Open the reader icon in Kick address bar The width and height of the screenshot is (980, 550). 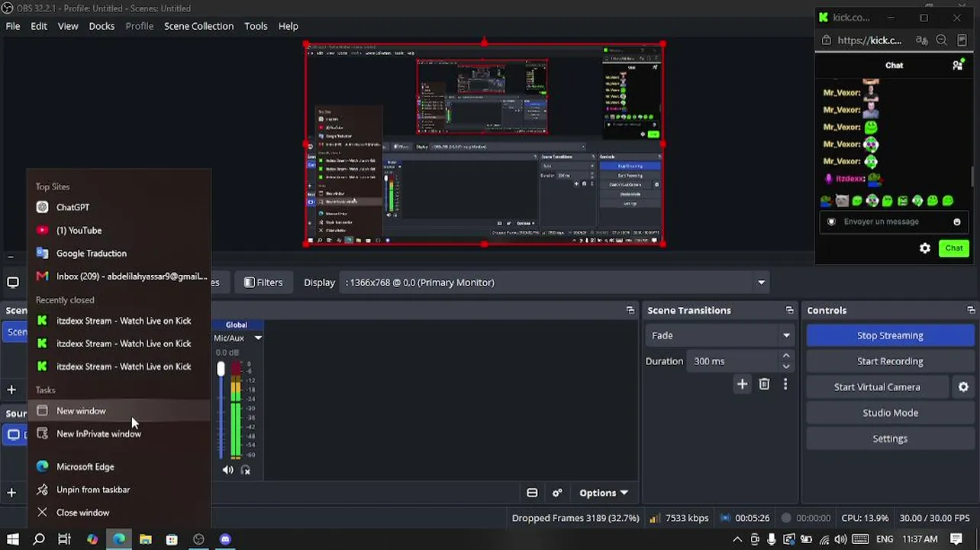tap(962, 40)
